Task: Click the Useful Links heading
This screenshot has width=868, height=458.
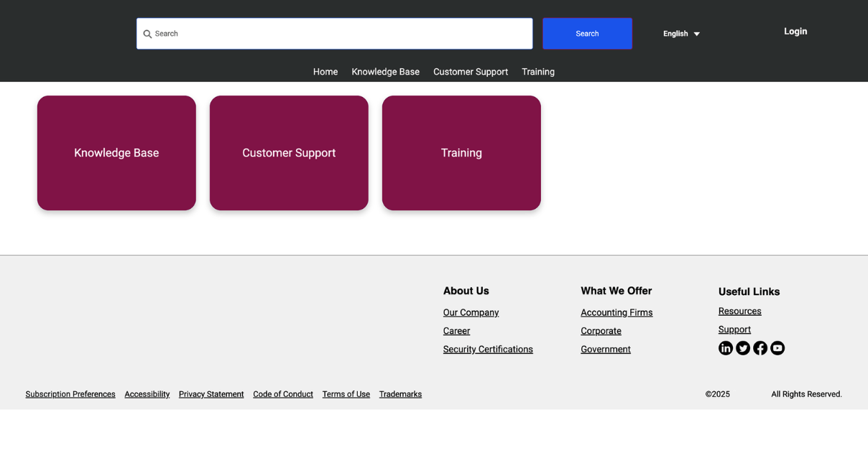Action: [x=749, y=291]
